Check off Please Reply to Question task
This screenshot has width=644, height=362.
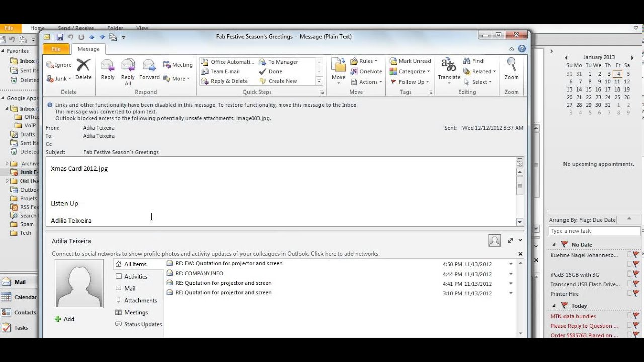pos(629,326)
